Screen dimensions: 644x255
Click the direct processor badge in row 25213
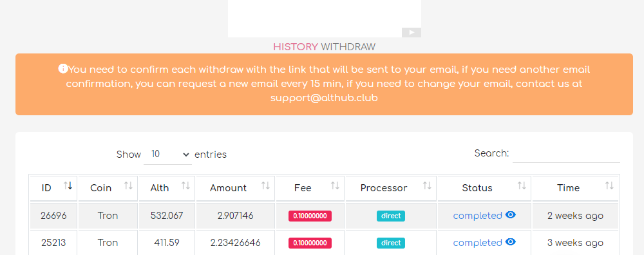(391, 243)
